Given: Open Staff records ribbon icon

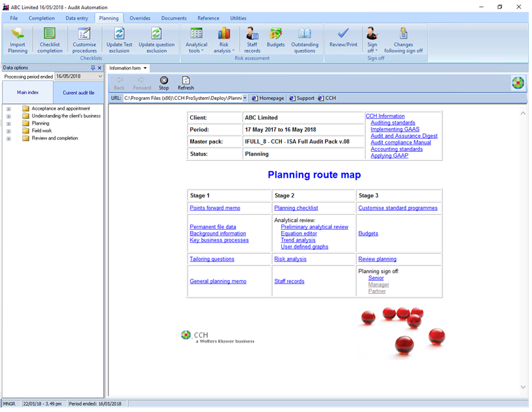Looking at the screenshot, I should point(252,41).
